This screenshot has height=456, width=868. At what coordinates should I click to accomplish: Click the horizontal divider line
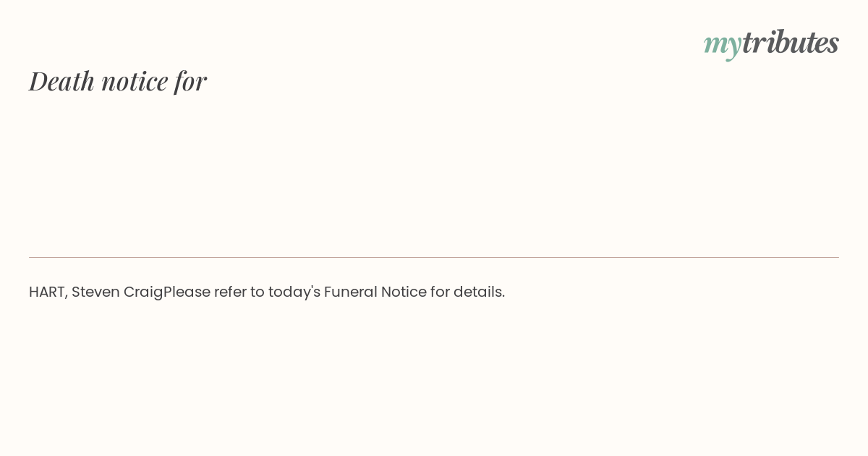click(x=434, y=257)
